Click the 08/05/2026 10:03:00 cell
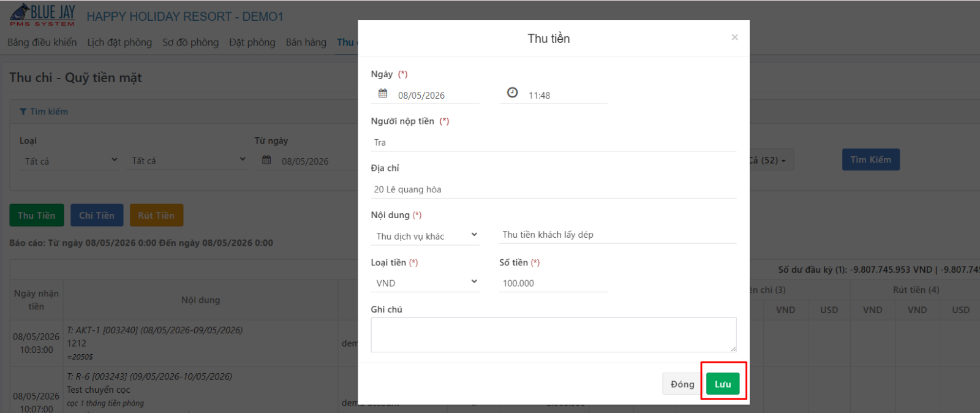 tap(36, 343)
